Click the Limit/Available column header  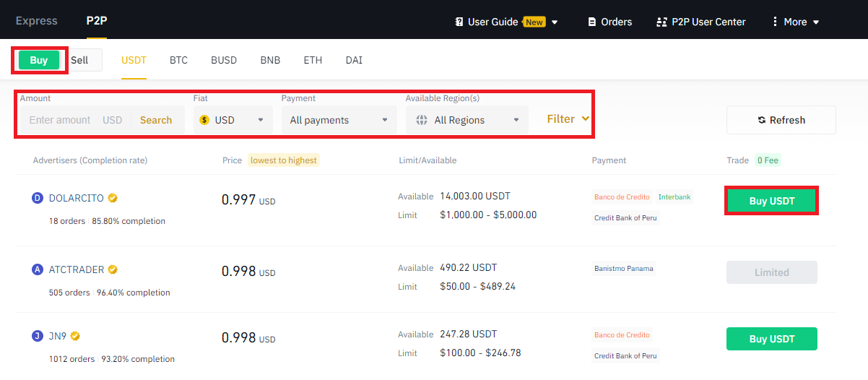pyautogui.click(x=428, y=160)
